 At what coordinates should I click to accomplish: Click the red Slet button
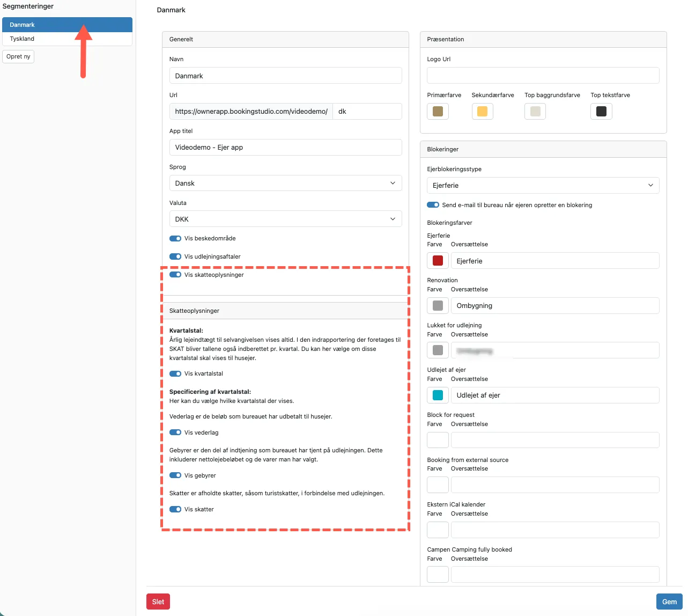158,602
